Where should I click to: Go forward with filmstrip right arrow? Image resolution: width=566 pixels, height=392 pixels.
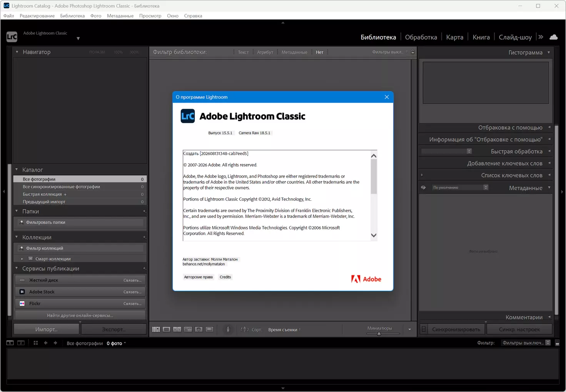click(x=55, y=343)
